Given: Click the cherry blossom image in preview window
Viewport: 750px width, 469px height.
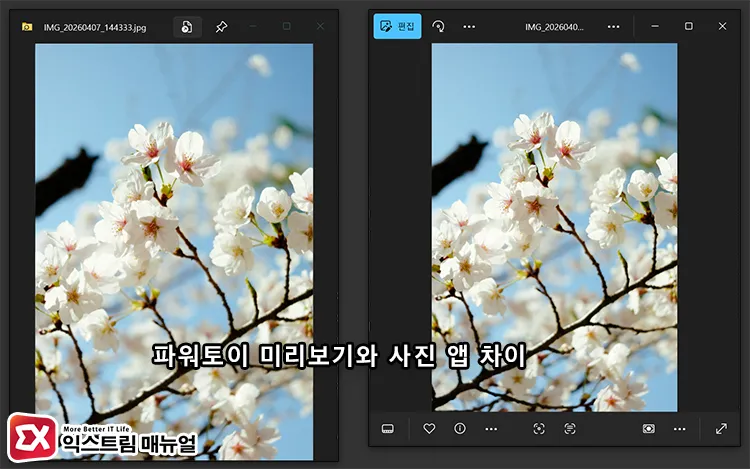Looking at the screenshot, I should point(174,252).
